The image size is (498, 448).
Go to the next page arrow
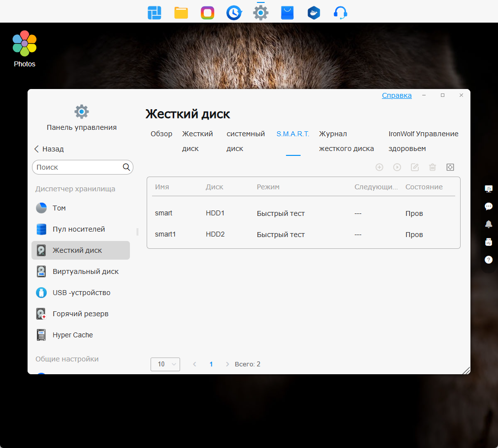[227, 364]
